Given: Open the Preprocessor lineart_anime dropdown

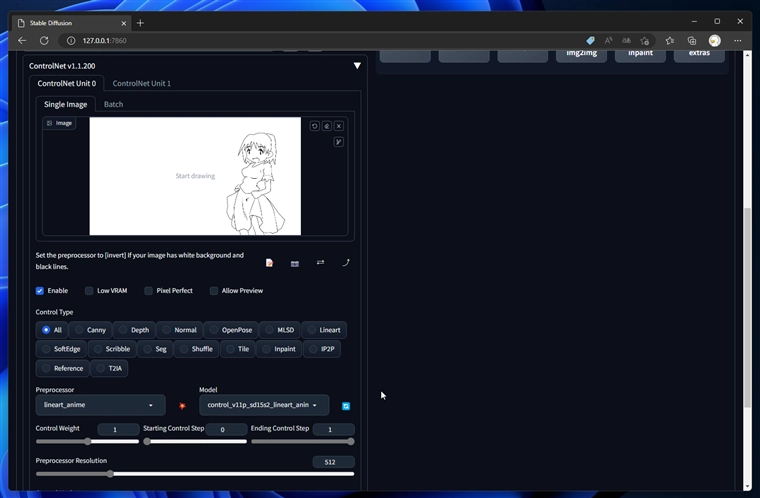Looking at the screenshot, I should (x=100, y=405).
